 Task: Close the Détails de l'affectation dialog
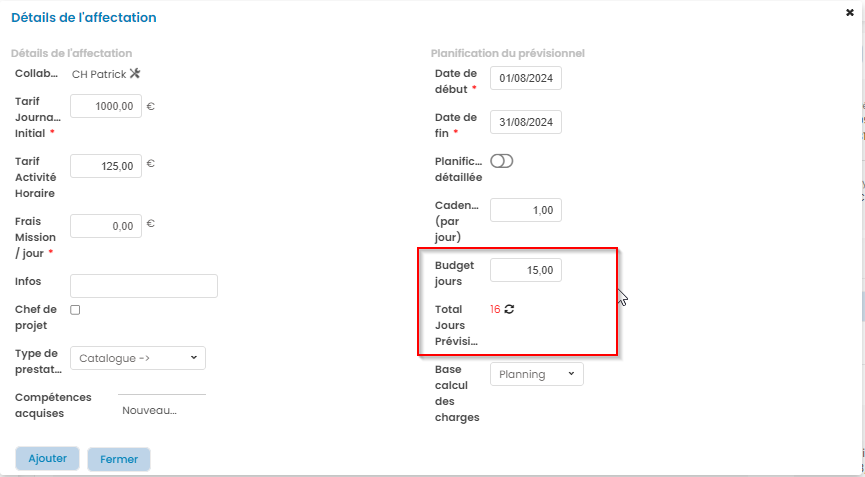(x=850, y=13)
